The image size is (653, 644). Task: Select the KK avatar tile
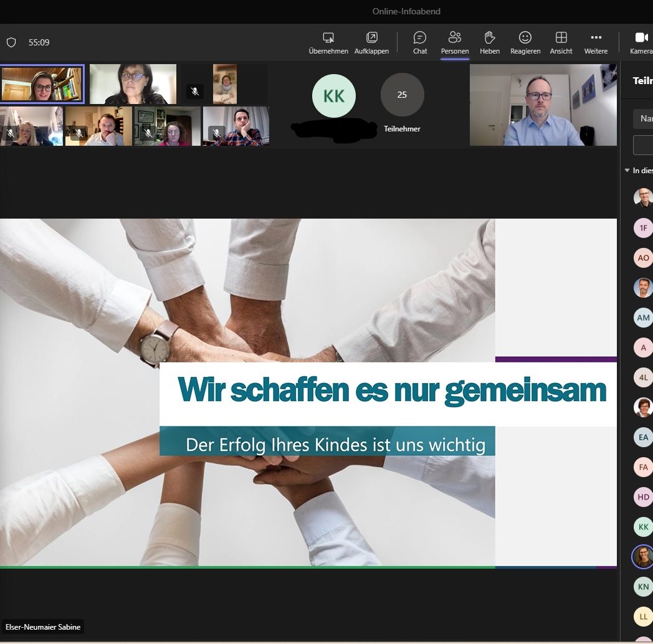click(334, 96)
